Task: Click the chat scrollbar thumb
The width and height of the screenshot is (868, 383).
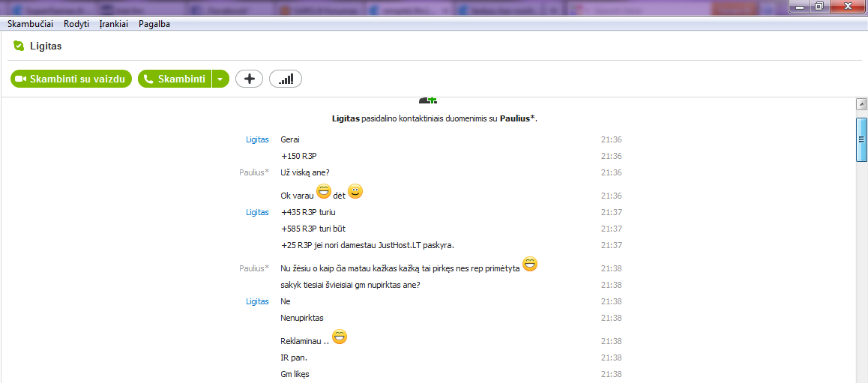Action: (861, 139)
